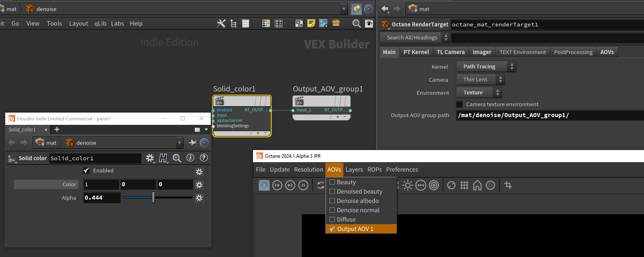Screen dimensions: 644x257
Task: Open the TL Camera tab
Action: pos(451,52)
